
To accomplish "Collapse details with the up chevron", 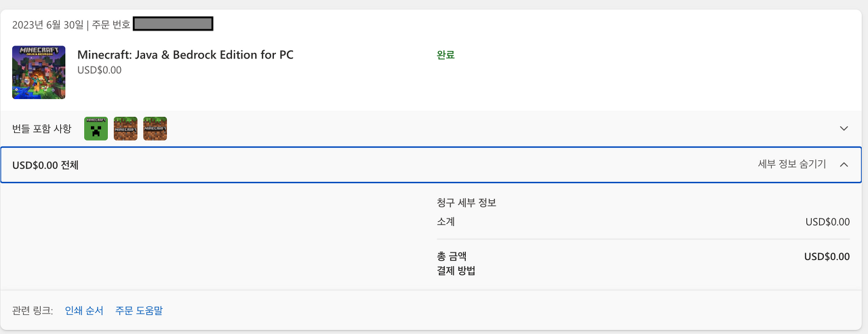I will [x=844, y=164].
